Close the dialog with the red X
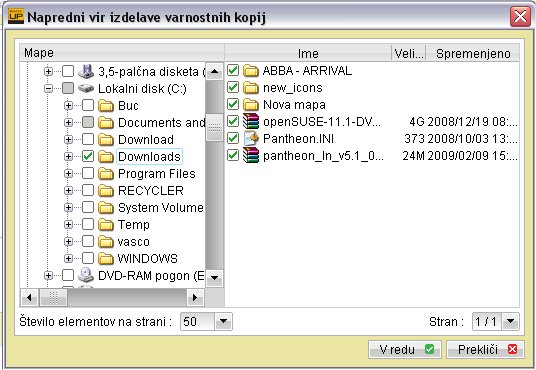This screenshot has width=536, height=370. coord(520,16)
